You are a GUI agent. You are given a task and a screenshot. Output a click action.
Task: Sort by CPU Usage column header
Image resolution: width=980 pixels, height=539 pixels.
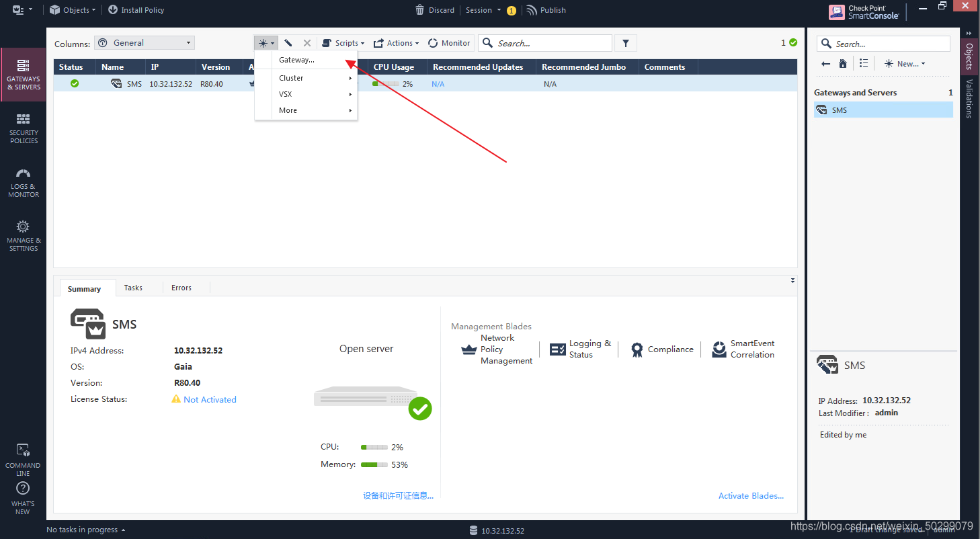(x=397, y=67)
